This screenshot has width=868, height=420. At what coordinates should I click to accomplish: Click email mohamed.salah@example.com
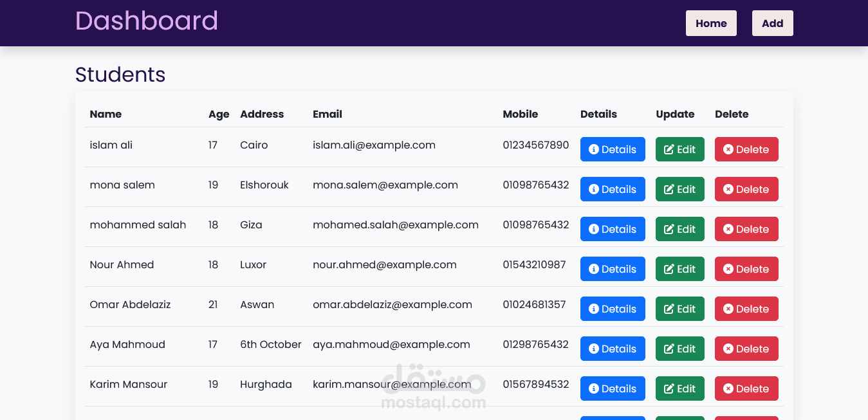click(x=396, y=225)
